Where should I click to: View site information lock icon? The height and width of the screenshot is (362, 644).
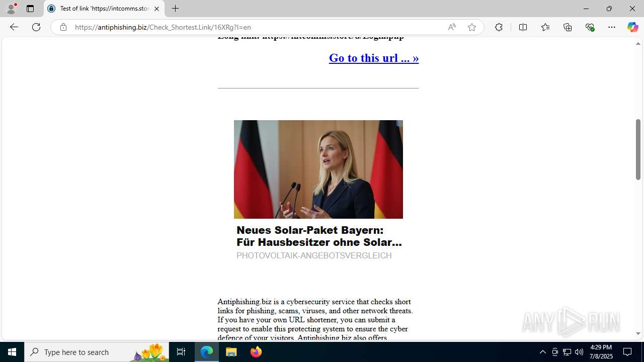tap(63, 27)
